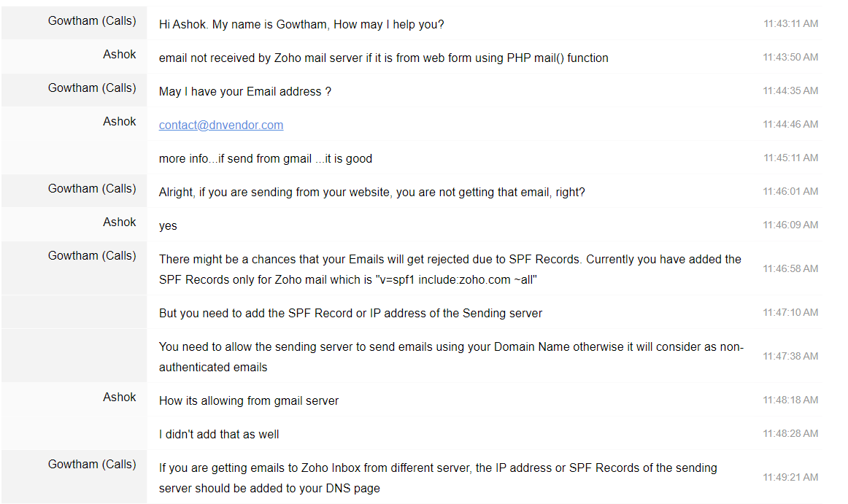The image size is (848, 504).
Task: Click the message about DNS page
Action: point(438,478)
